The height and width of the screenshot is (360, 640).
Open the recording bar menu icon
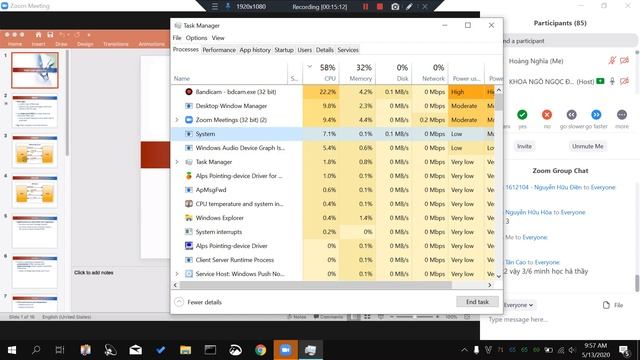[x=215, y=7]
